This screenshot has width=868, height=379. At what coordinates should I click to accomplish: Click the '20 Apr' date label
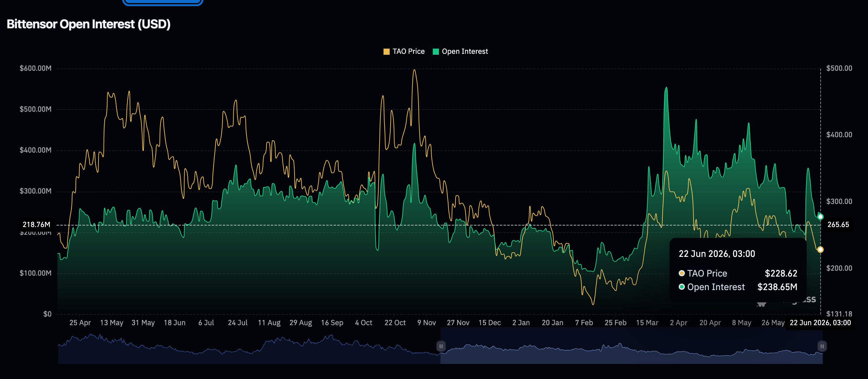click(x=710, y=323)
